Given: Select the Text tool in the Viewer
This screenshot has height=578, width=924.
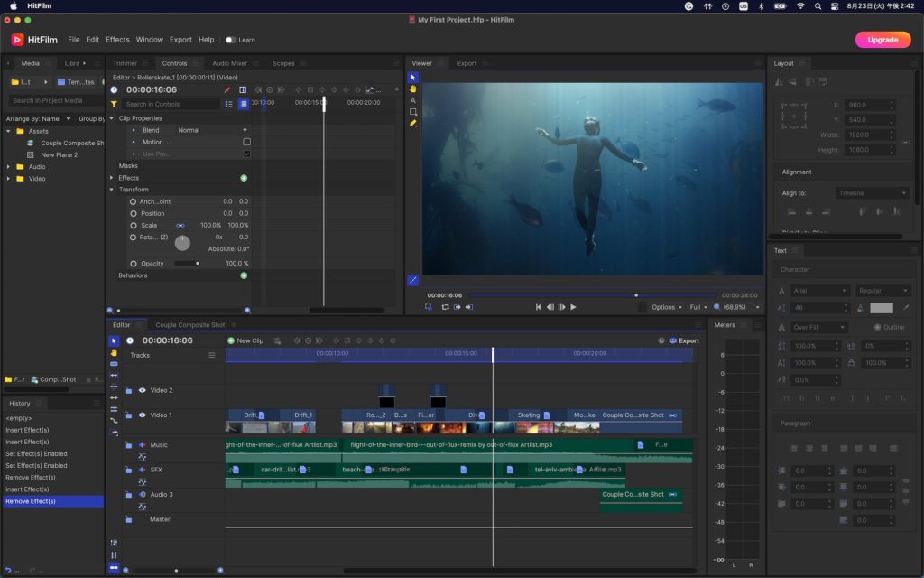Looking at the screenshot, I should 413,100.
